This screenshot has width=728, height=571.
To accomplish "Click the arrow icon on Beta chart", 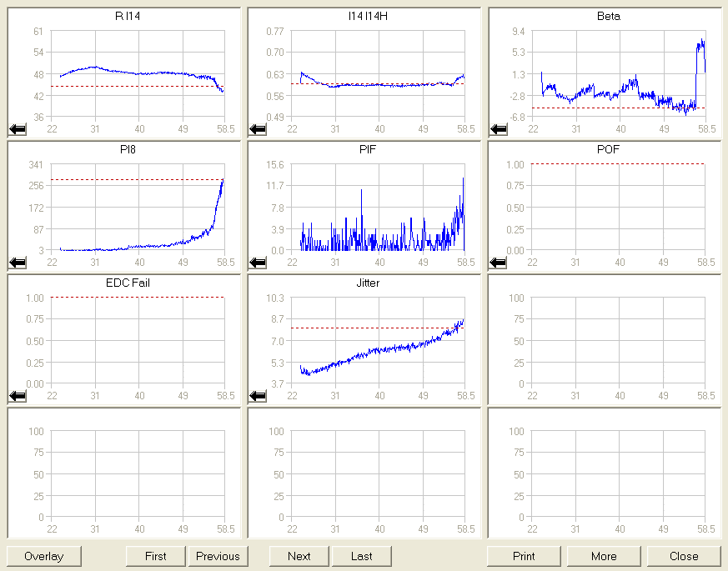I will [x=498, y=128].
